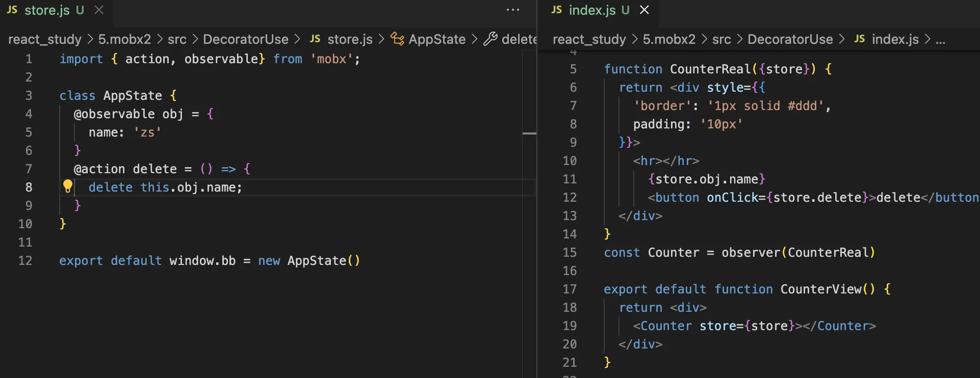Image resolution: width=980 pixels, height=378 pixels.
Task: Click line number 15 in index.js
Action: click(x=570, y=253)
